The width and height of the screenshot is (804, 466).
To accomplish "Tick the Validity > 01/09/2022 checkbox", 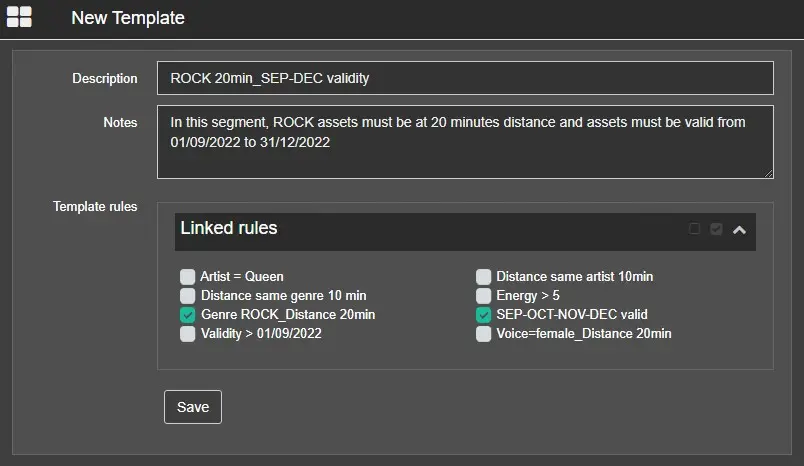I will (x=188, y=334).
